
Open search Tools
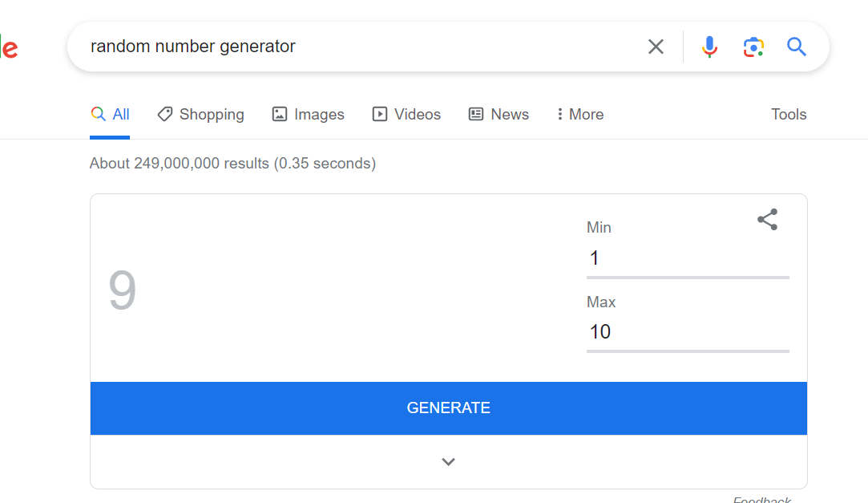click(x=789, y=114)
